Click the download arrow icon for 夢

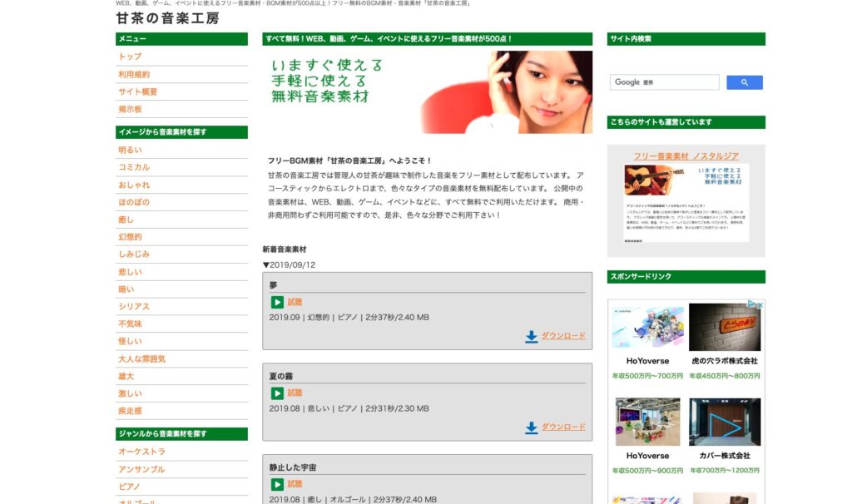532,337
